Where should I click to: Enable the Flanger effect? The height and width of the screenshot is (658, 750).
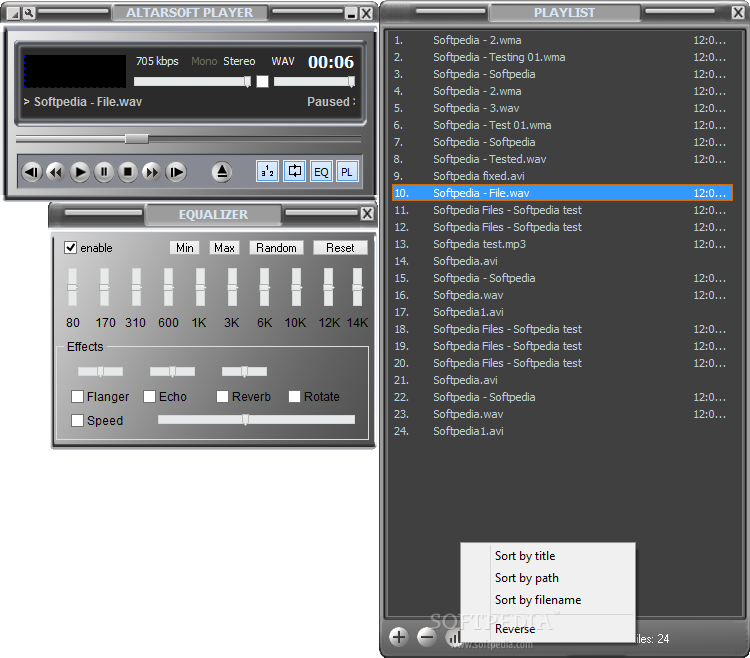tap(77, 396)
